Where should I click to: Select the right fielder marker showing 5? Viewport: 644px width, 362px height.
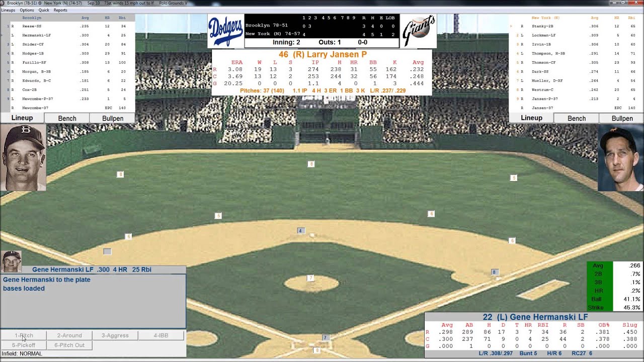click(x=514, y=177)
